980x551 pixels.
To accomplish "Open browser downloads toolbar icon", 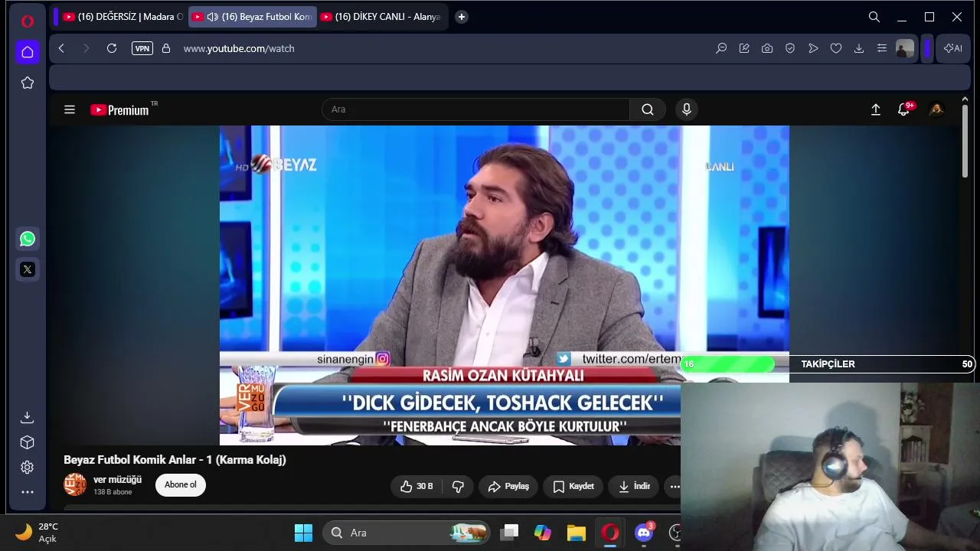I will (859, 48).
